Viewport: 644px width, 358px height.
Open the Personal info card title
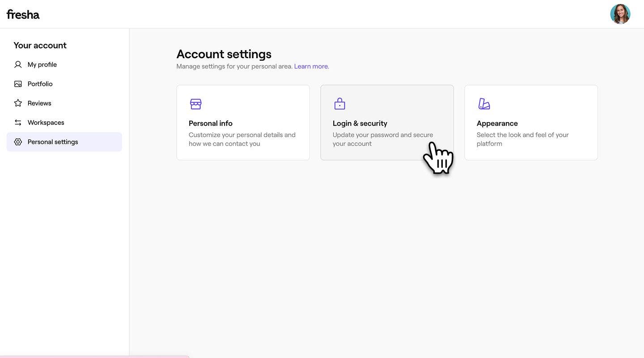coord(211,123)
